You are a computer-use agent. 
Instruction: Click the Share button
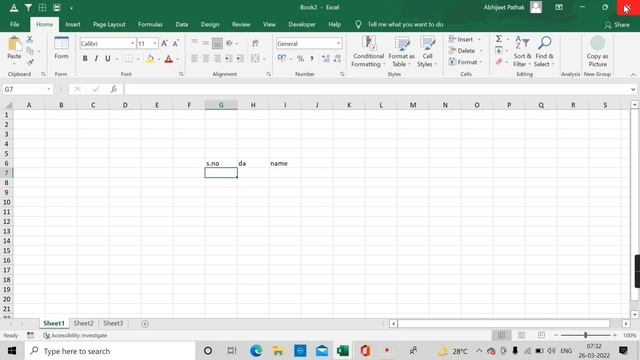point(617,25)
